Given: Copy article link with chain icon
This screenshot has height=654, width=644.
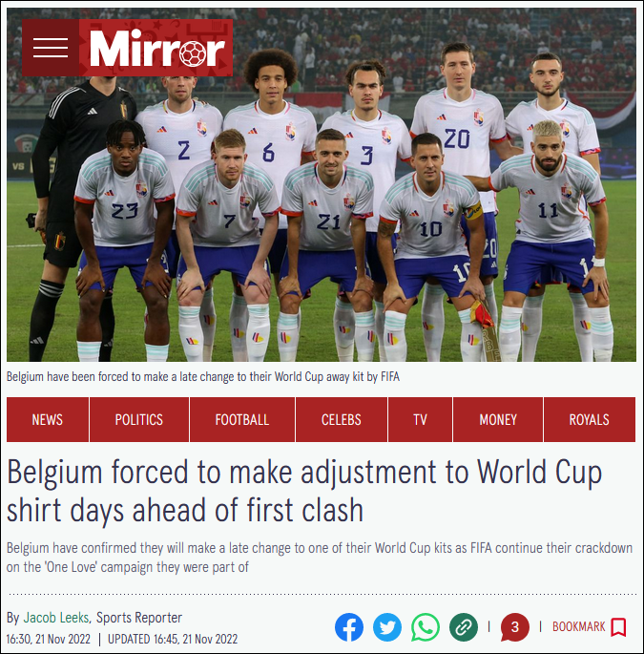Looking at the screenshot, I should (464, 627).
